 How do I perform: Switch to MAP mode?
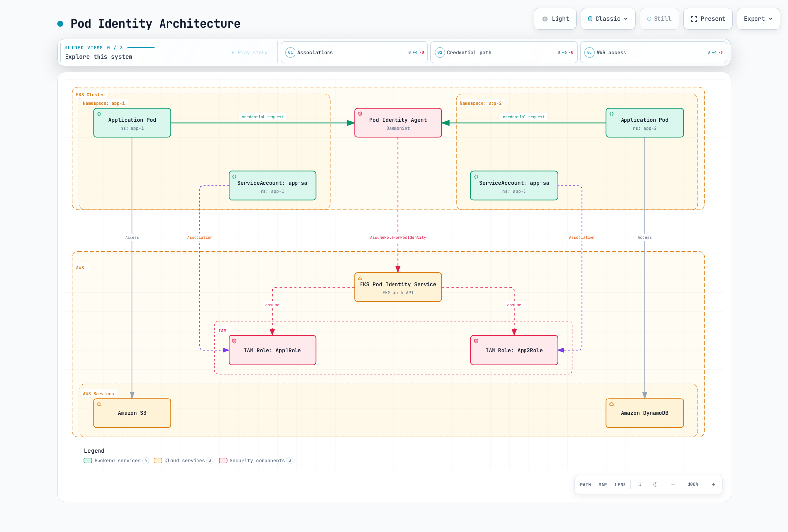click(603, 485)
